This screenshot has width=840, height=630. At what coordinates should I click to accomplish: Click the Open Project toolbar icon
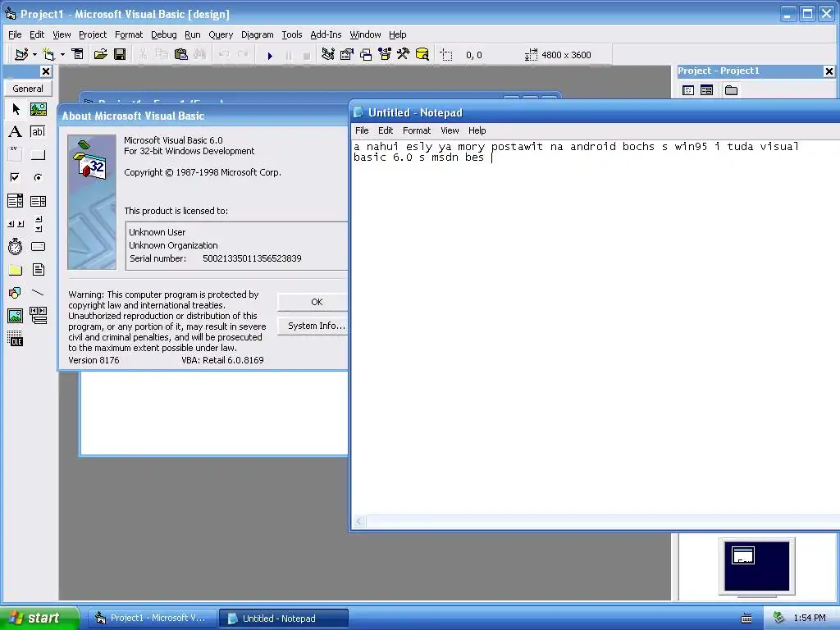point(101,55)
